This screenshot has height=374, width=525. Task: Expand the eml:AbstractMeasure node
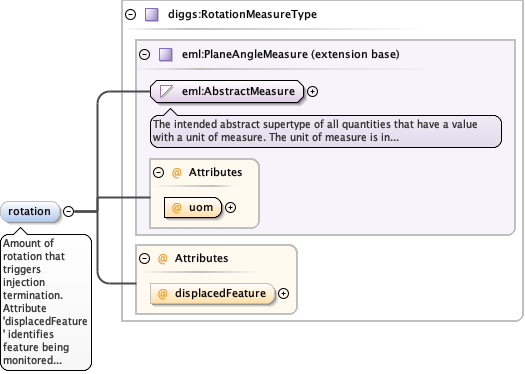click(312, 91)
